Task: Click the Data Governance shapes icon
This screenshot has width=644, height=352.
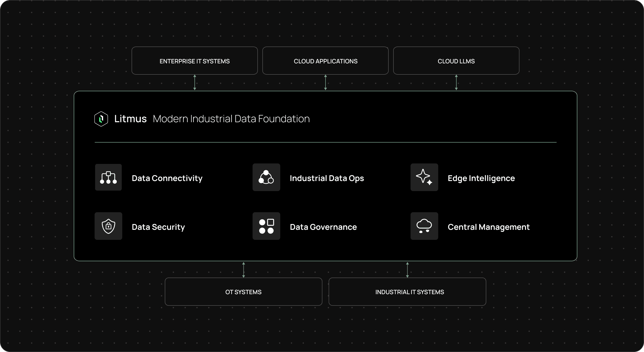Action: pos(266,226)
